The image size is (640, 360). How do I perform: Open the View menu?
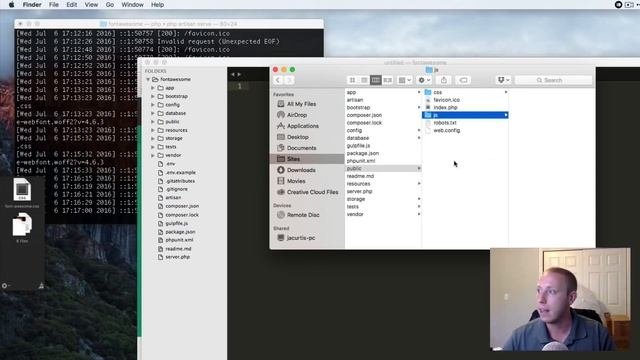point(91,5)
